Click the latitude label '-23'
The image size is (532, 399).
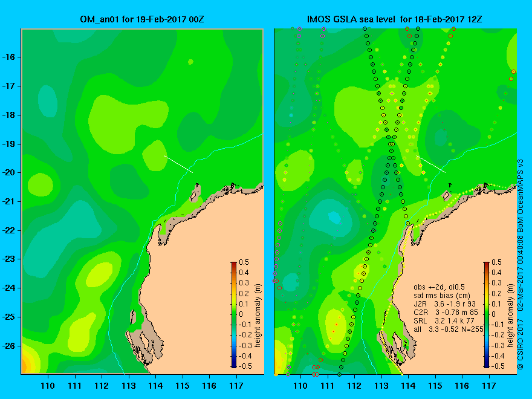click(7, 259)
